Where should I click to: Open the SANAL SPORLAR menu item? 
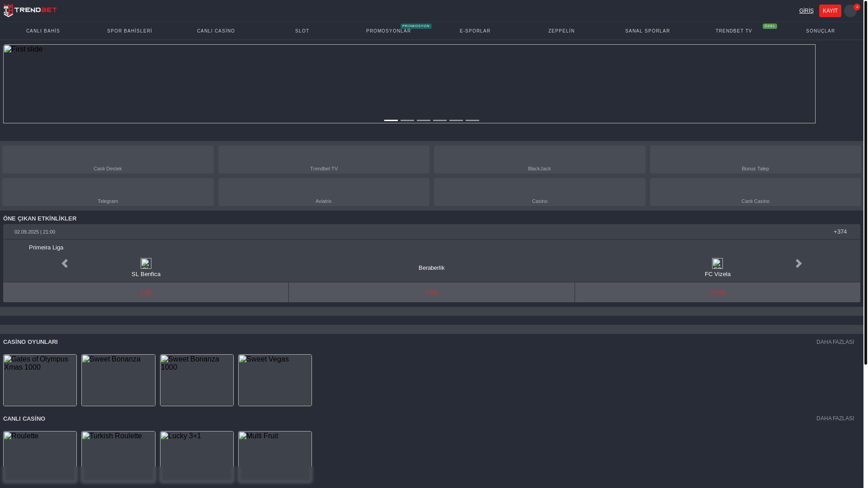tap(647, 31)
